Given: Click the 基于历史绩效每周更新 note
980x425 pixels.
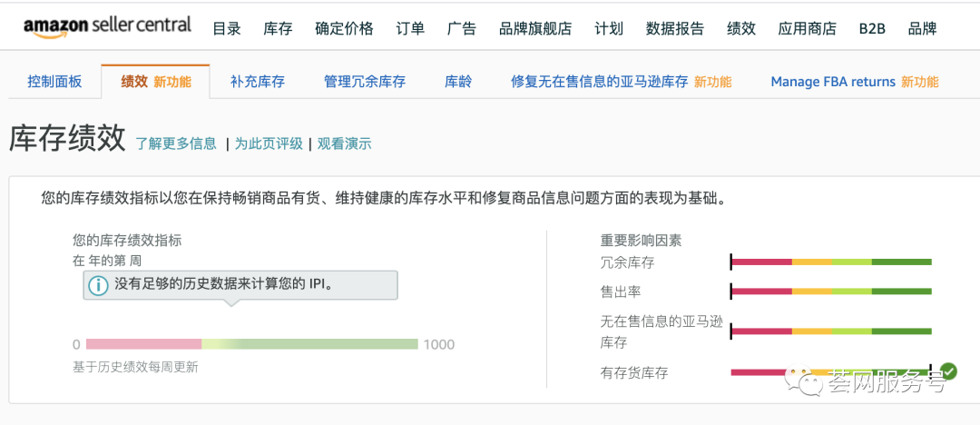Looking at the screenshot, I should click(x=135, y=368).
